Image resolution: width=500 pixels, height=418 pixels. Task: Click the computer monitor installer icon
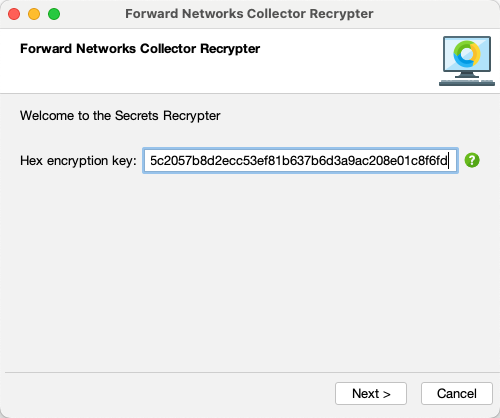(467, 61)
